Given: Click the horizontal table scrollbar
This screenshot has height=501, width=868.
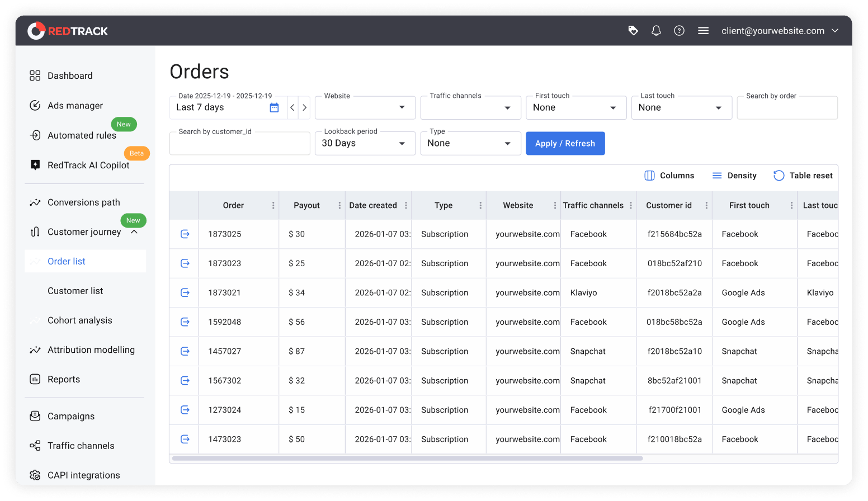Looking at the screenshot, I should click(x=408, y=459).
